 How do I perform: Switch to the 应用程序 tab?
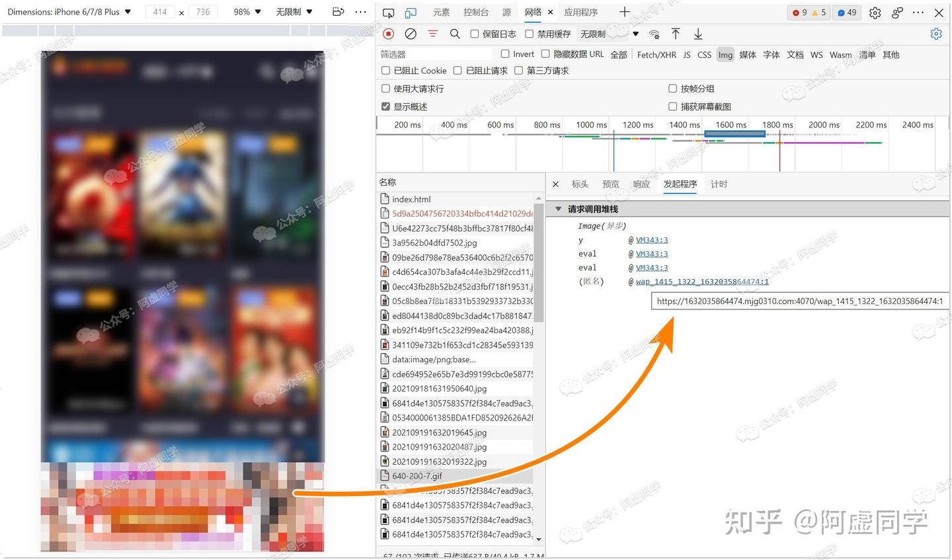point(581,13)
